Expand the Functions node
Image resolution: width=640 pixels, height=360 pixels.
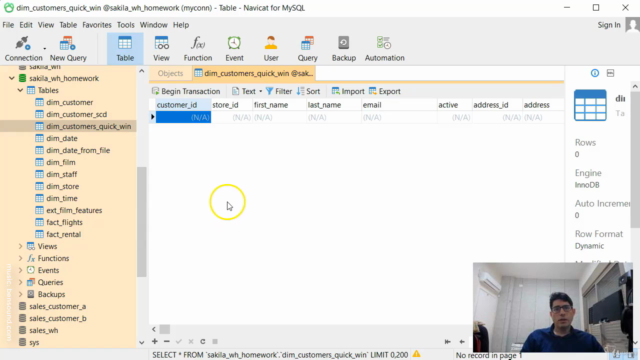[x=20, y=258]
